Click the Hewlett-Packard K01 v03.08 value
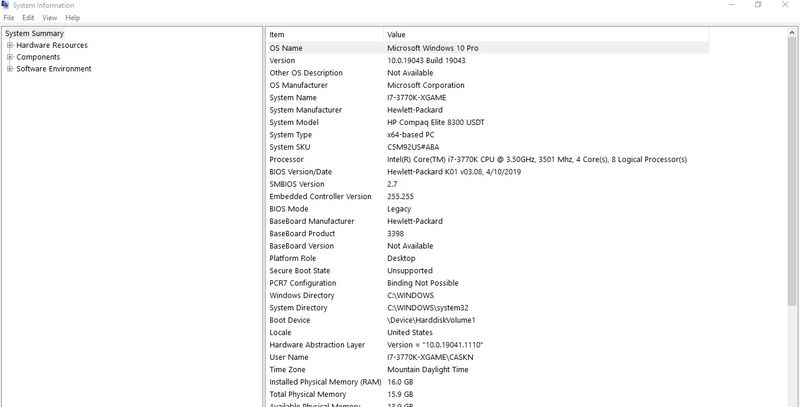Screen dimensions: 800x407 454,172
